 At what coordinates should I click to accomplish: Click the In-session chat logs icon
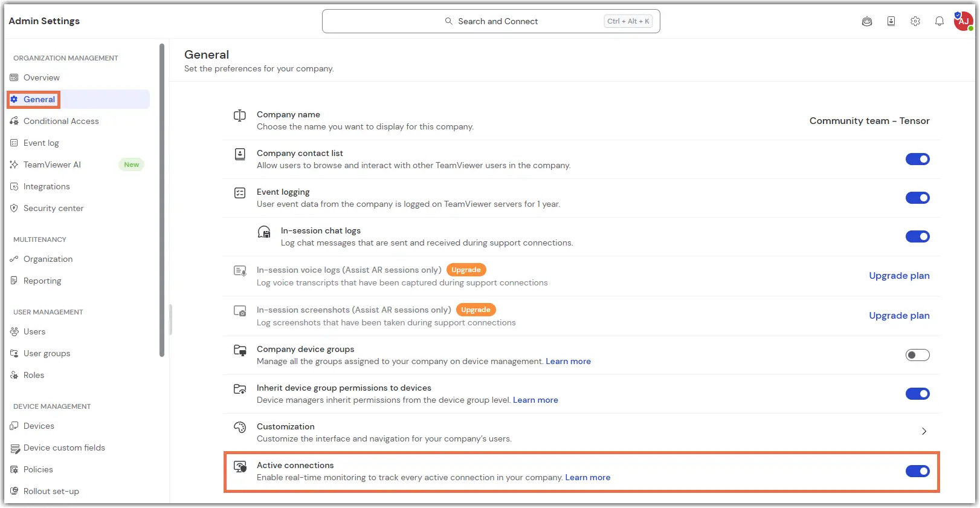[264, 232]
